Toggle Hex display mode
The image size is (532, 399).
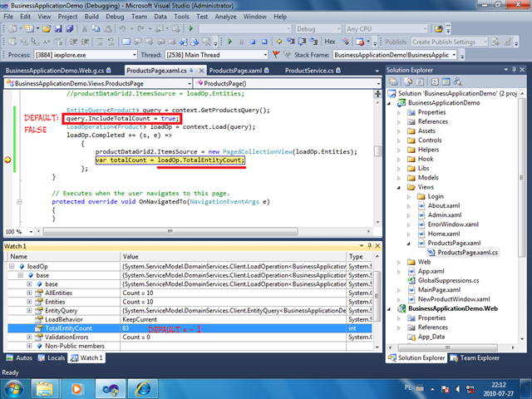point(330,42)
